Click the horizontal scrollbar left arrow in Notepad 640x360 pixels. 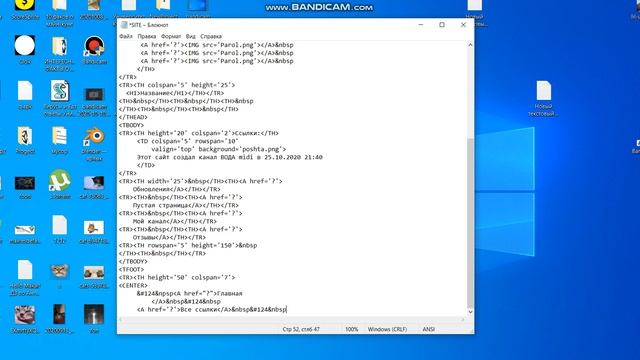click(x=120, y=320)
